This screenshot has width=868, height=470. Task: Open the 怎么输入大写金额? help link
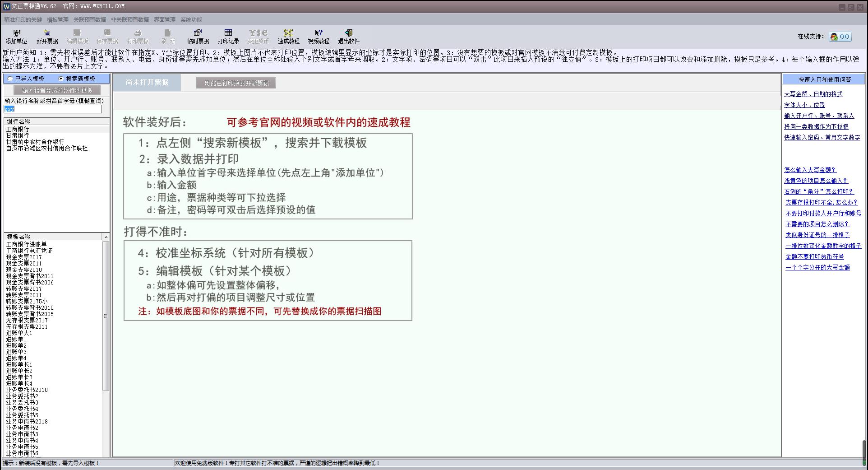[810, 170]
